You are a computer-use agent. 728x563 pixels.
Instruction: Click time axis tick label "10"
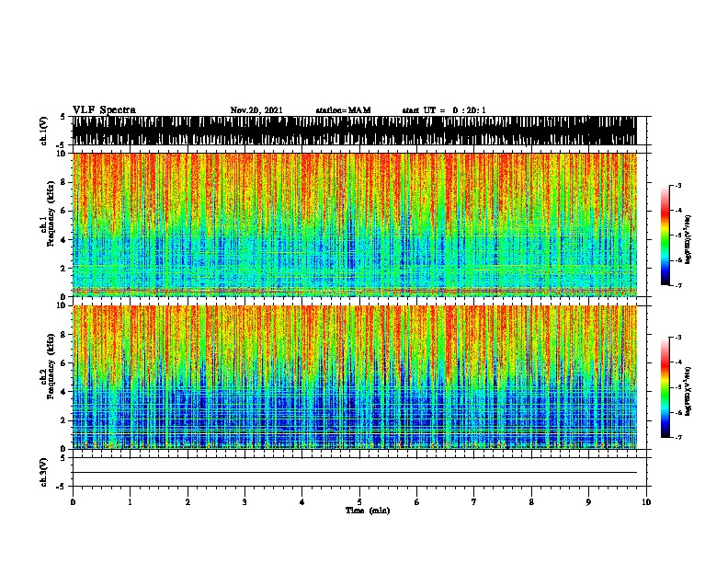point(646,502)
